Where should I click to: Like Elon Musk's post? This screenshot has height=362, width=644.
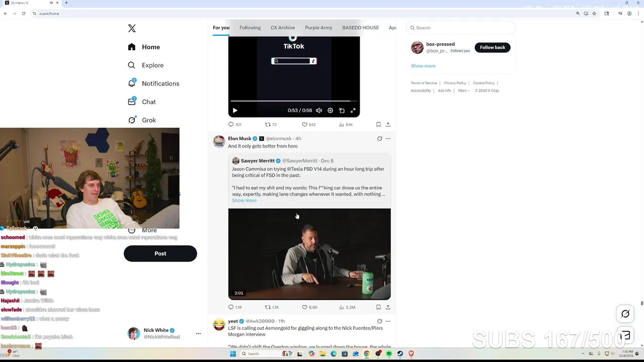[309, 307]
